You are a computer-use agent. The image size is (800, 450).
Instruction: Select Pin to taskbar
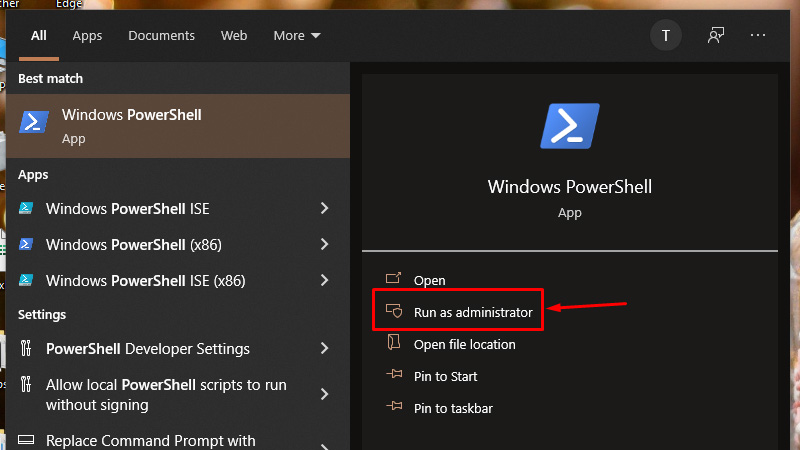pos(453,408)
